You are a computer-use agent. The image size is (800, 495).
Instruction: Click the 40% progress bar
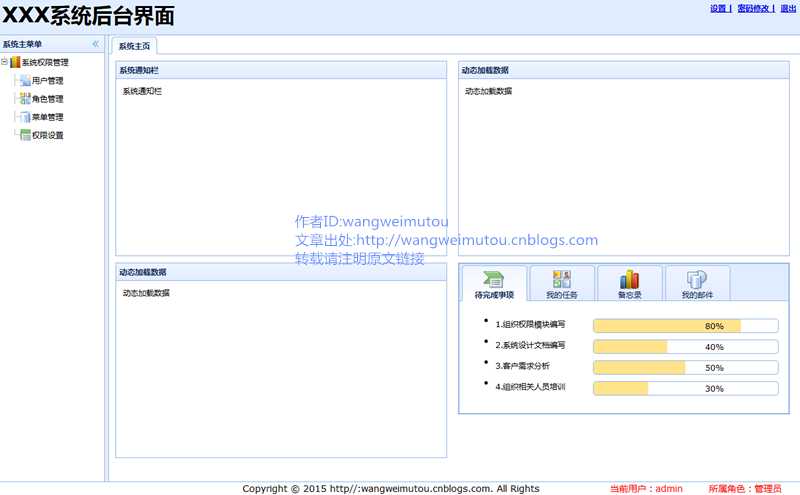click(x=686, y=346)
